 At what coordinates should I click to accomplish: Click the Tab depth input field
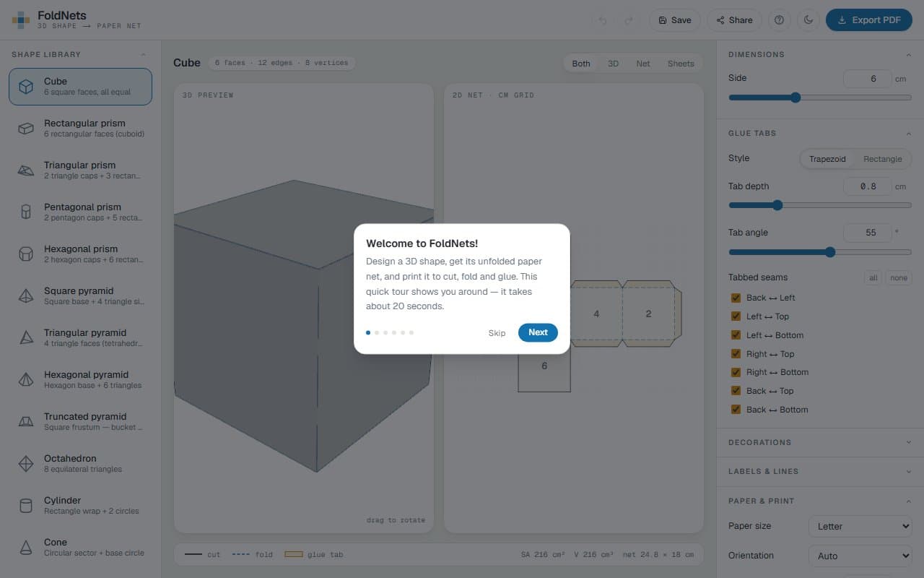click(868, 186)
